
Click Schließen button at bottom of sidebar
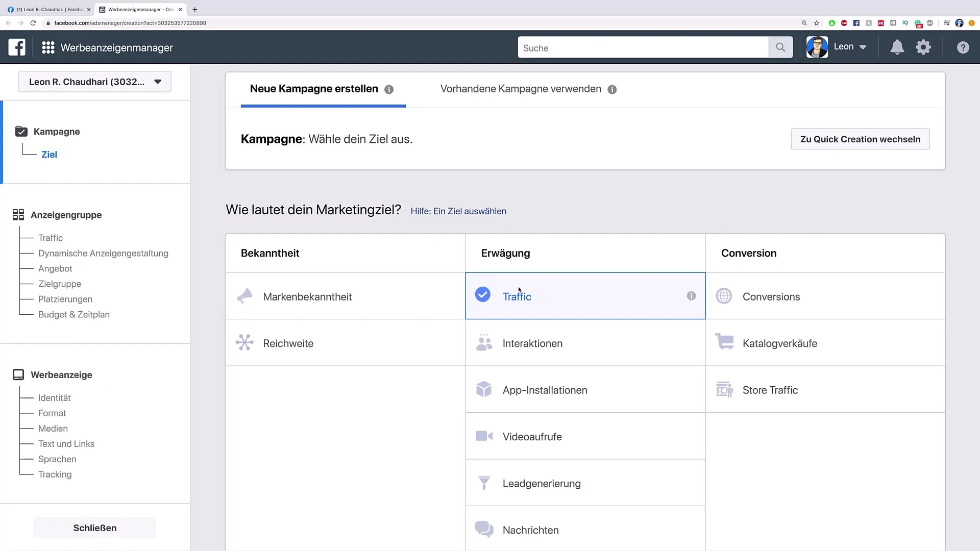[94, 528]
